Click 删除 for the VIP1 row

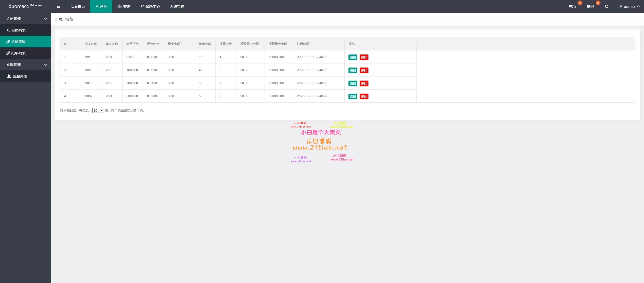364,57
